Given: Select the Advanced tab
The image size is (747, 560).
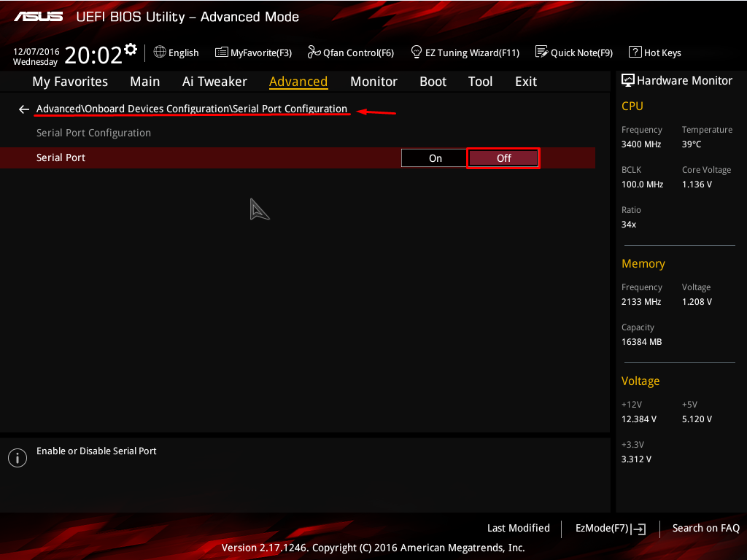Looking at the screenshot, I should (298, 82).
